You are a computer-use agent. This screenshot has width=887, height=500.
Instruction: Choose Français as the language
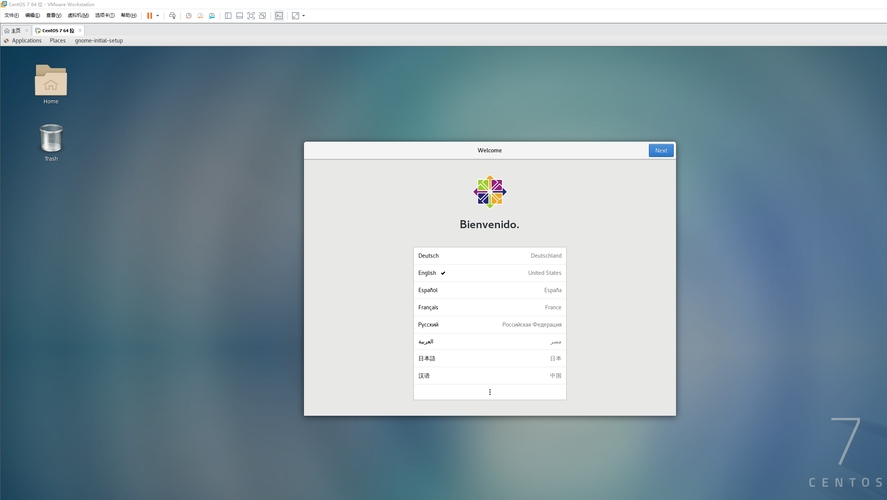[490, 307]
